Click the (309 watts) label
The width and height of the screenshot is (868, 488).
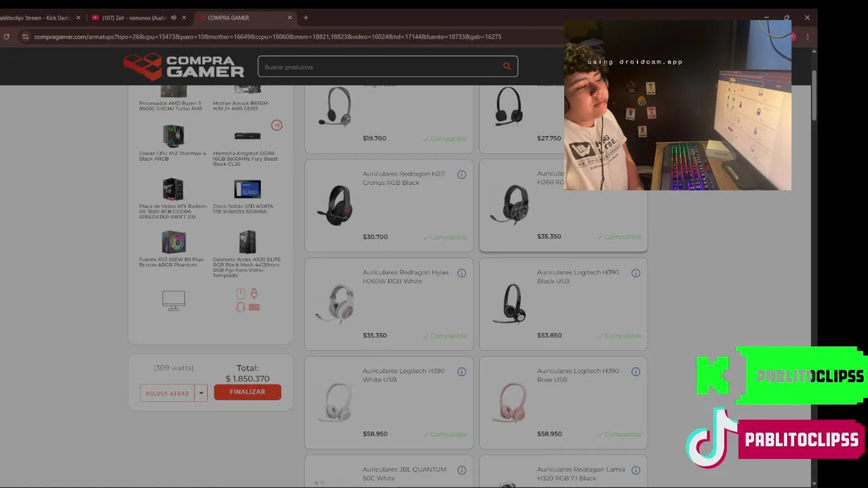tap(174, 368)
